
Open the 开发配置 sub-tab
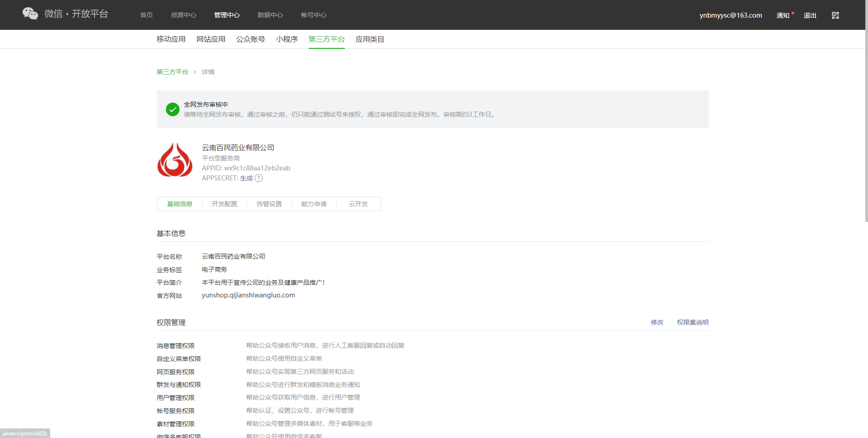(224, 204)
